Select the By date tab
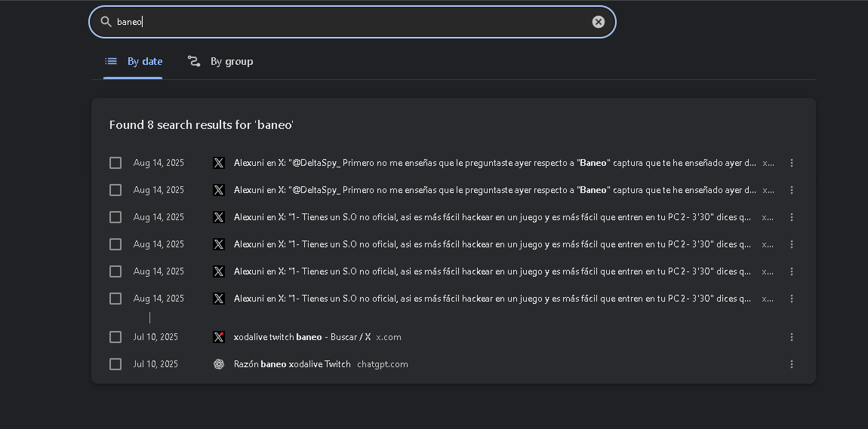 pyautogui.click(x=134, y=61)
